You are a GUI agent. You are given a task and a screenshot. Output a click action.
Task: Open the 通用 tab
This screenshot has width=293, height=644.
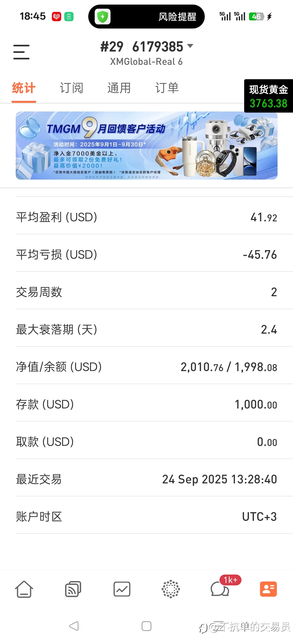coord(119,88)
